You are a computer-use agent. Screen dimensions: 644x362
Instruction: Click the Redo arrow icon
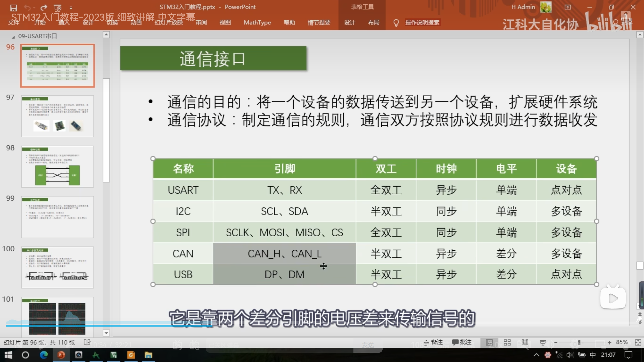[x=44, y=8]
